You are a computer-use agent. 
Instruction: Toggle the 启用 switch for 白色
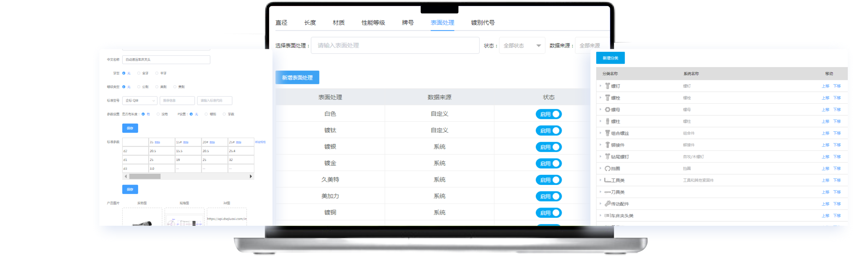click(549, 114)
